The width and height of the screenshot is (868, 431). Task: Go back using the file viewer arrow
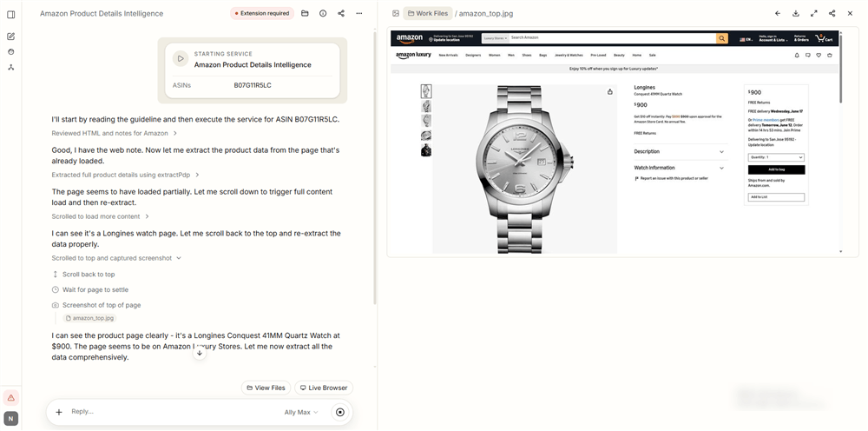pos(778,13)
